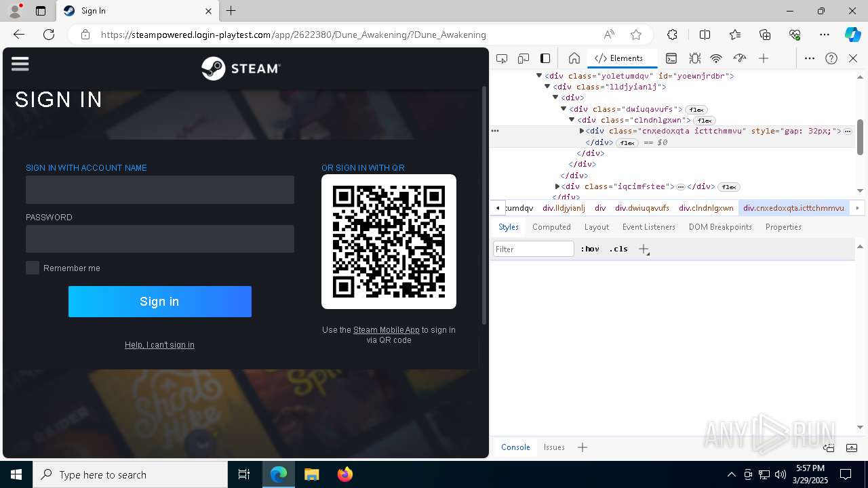Viewport: 868px width, 488px height.
Task: Open the Event Listeners tab
Action: tap(649, 227)
